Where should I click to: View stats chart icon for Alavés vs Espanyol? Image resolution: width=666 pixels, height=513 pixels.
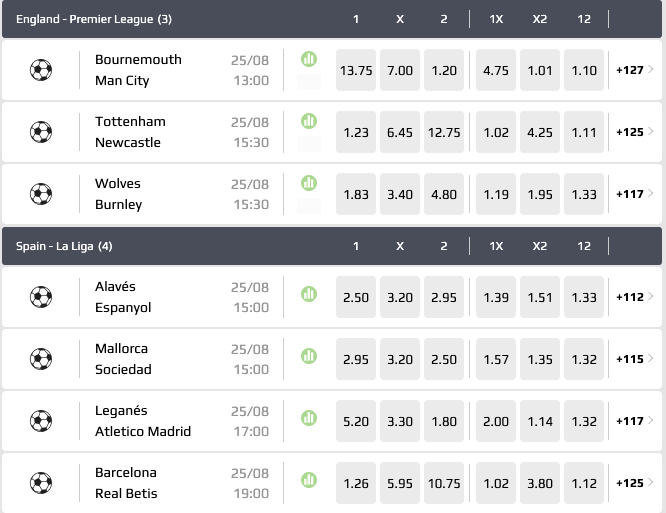[x=309, y=294]
